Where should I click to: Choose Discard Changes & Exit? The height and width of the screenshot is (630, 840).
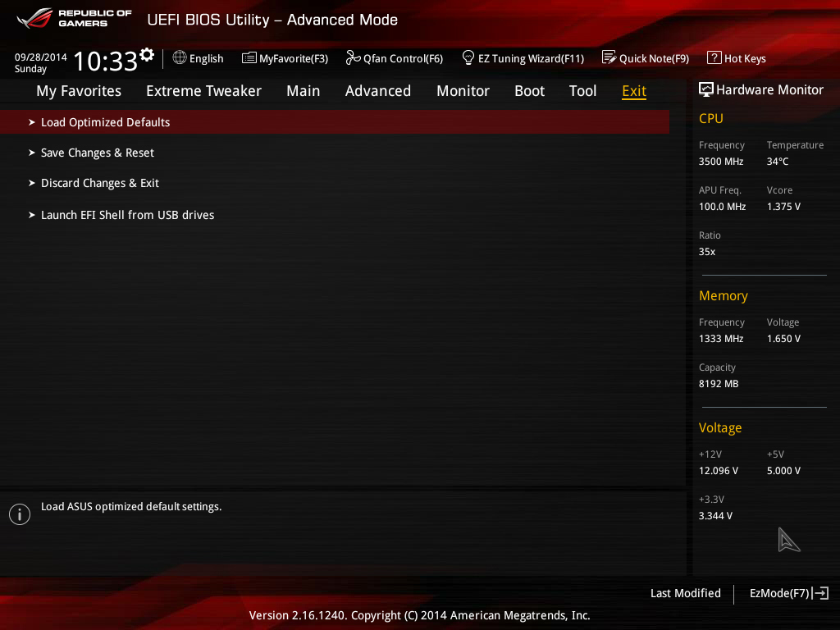100,183
